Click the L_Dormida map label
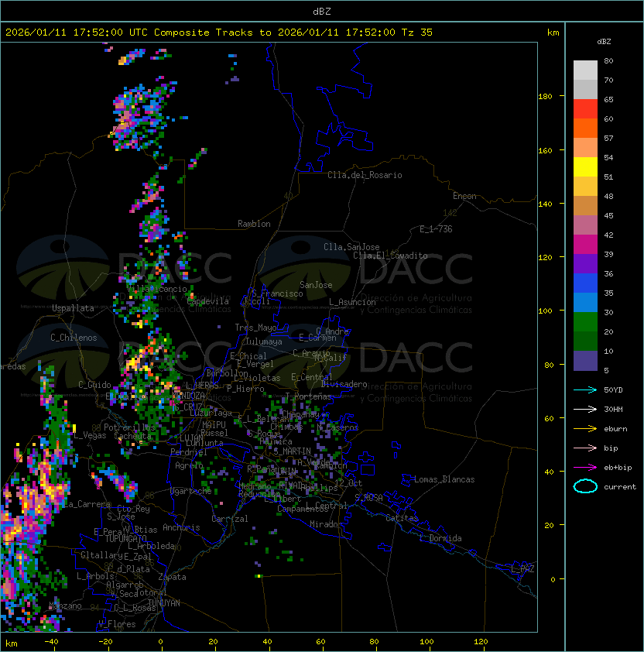644x652 pixels. coord(440,538)
